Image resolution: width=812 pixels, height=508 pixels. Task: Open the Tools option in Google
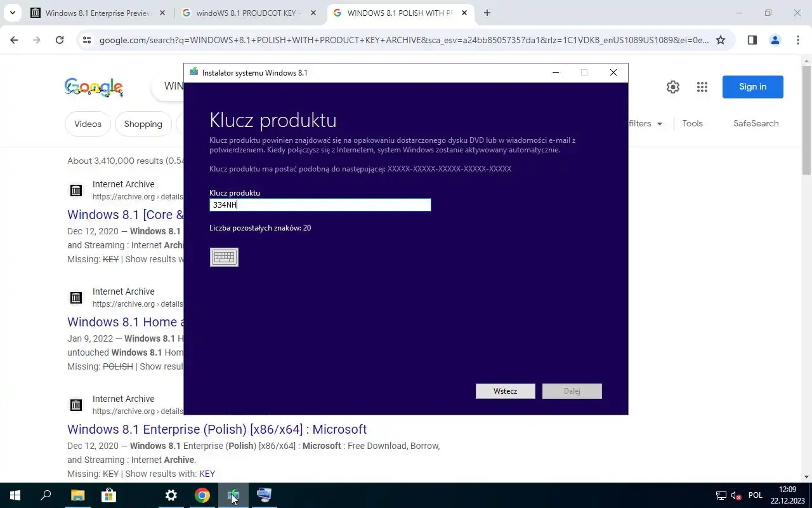[692, 123]
